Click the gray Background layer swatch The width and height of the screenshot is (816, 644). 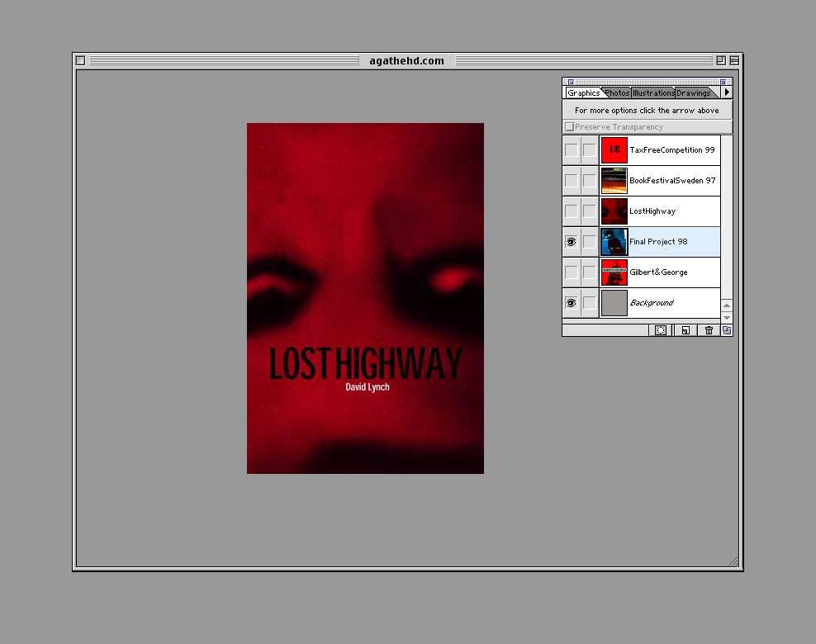click(x=614, y=303)
